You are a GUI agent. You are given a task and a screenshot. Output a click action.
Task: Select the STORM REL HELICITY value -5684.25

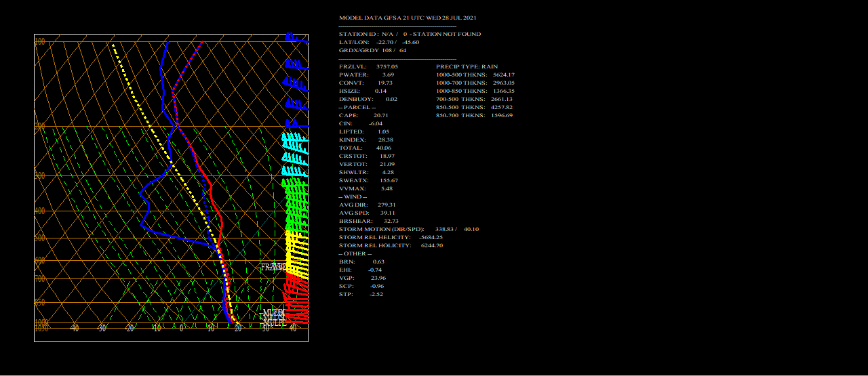tap(431, 237)
